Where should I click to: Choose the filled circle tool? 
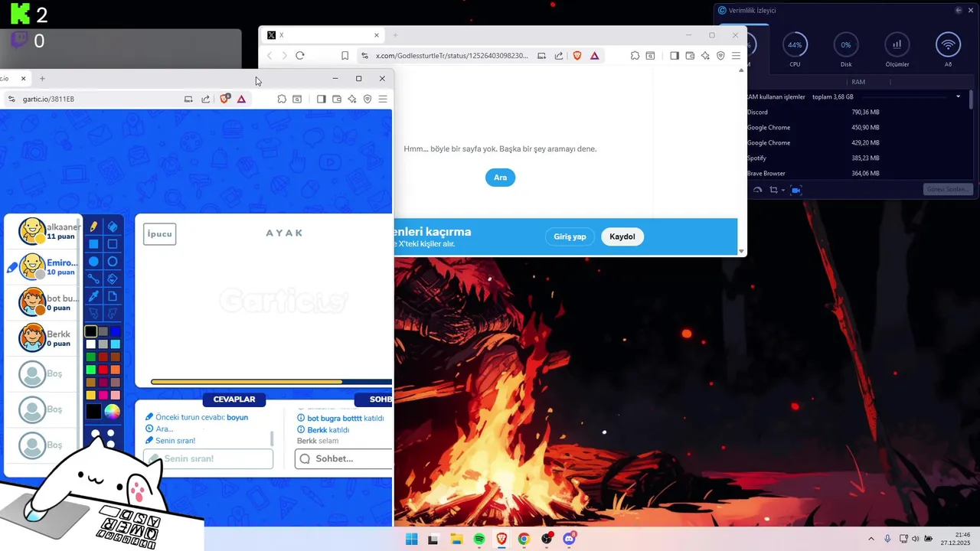pos(93,262)
